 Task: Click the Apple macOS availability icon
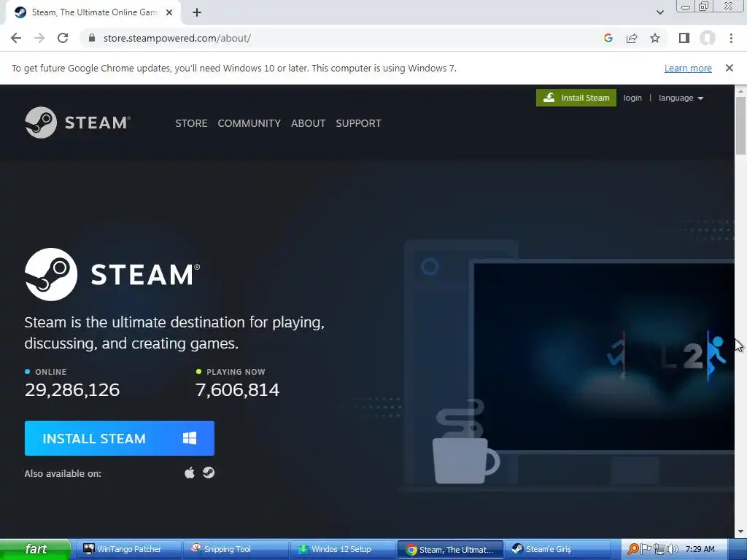click(190, 472)
